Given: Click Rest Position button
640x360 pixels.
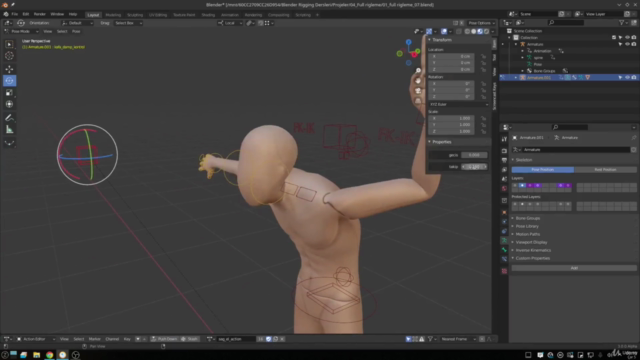Looking at the screenshot, I should [x=605, y=170].
